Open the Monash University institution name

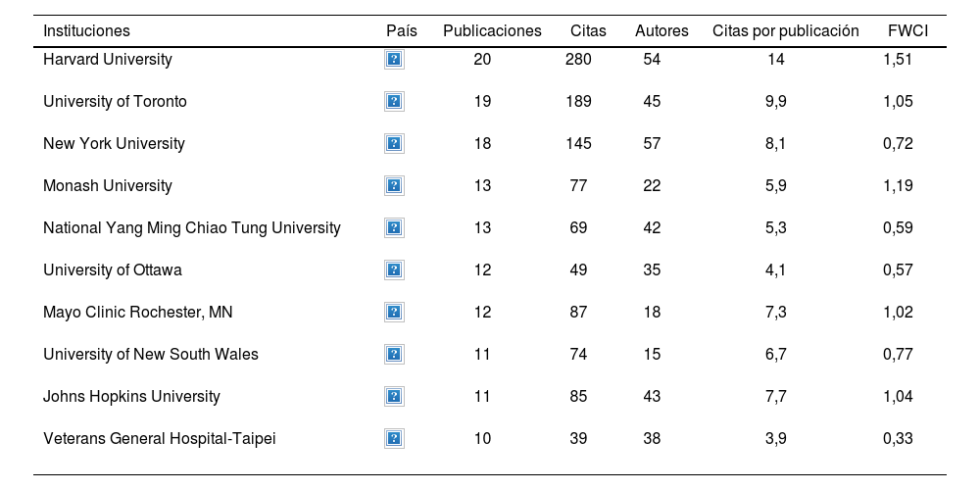click(108, 186)
